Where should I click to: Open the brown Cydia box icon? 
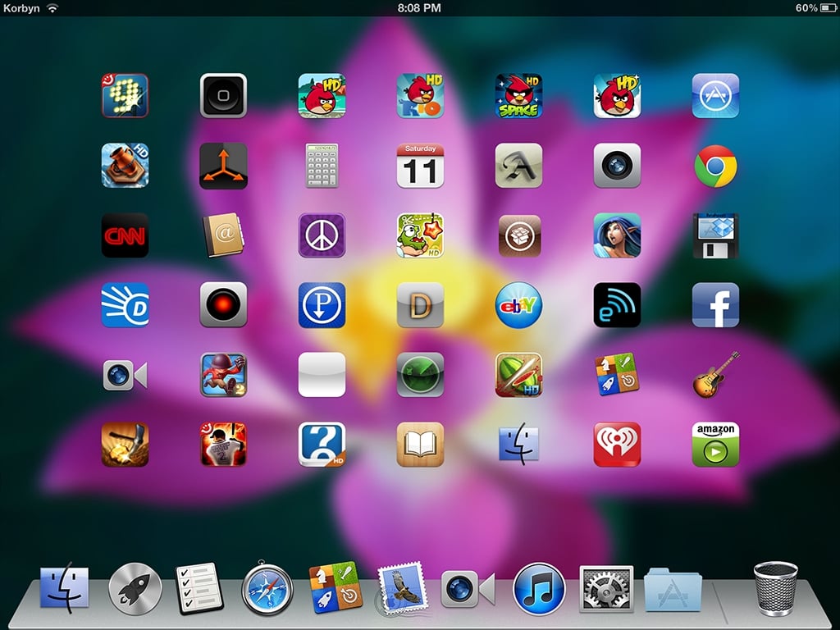tap(518, 235)
